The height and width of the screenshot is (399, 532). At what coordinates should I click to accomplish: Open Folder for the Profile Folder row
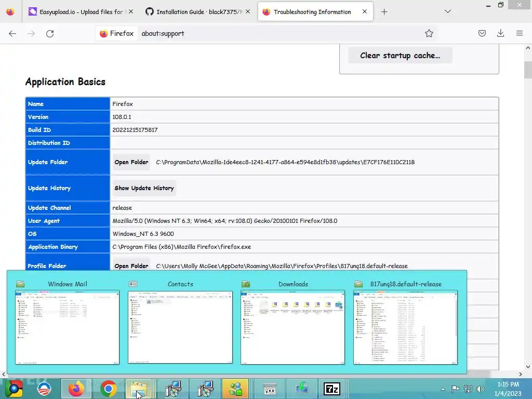pyautogui.click(x=131, y=266)
